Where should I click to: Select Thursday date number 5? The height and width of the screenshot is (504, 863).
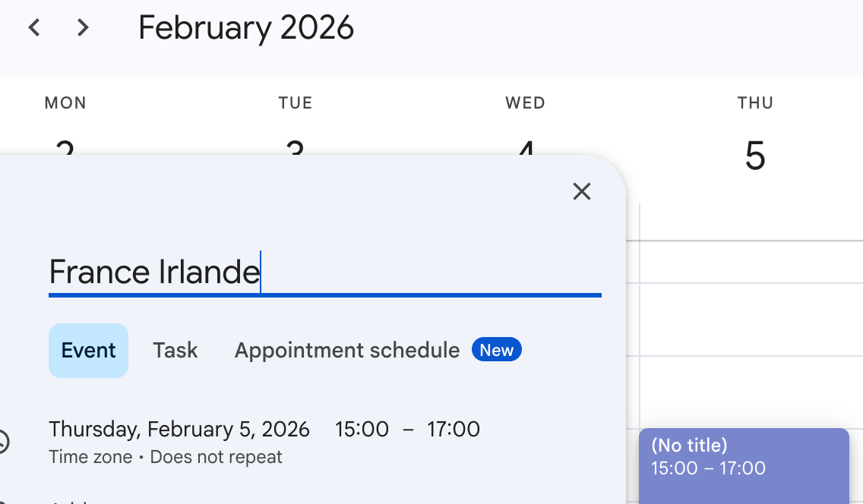point(754,156)
